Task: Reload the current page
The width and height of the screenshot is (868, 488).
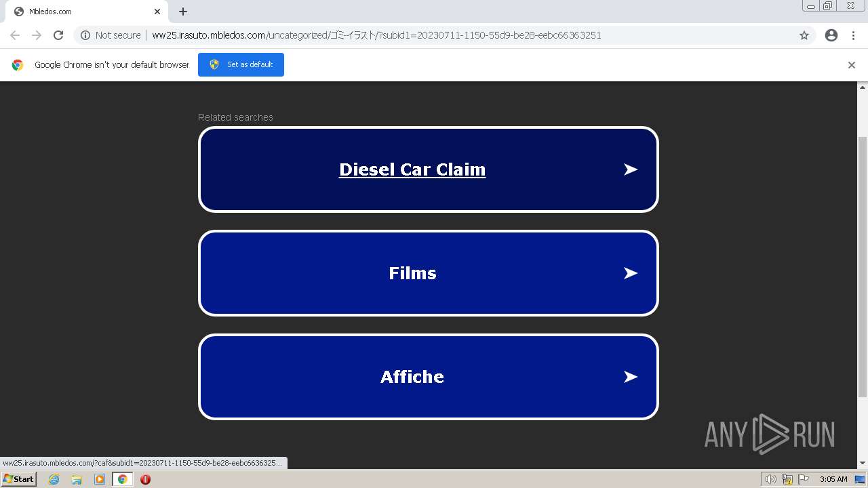Action: coord(58,35)
